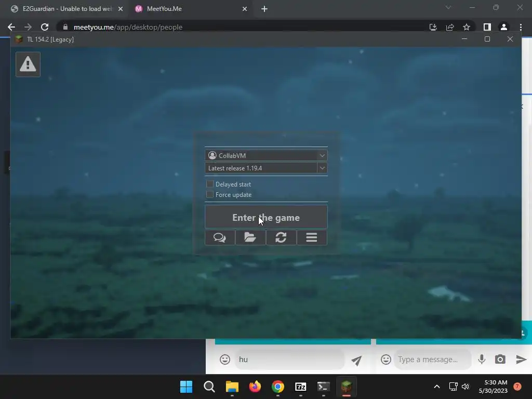Click the send arrow in right chat

521,360
